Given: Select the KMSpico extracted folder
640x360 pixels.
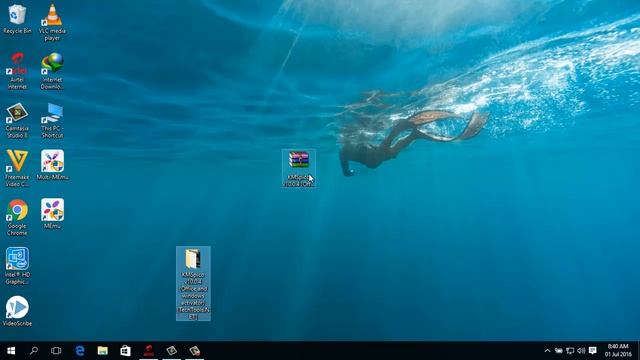Looking at the screenshot, I should coord(193,283).
